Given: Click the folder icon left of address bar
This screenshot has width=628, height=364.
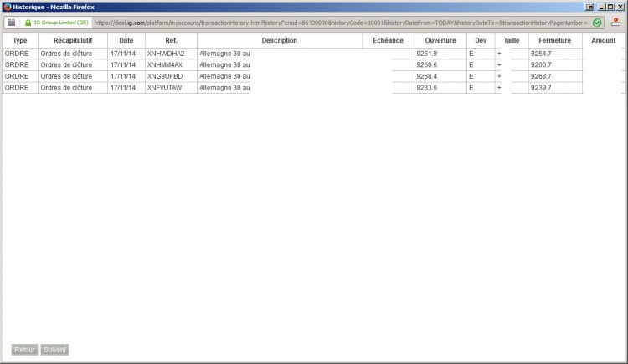Looking at the screenshot, I should pyautogui.click(x=11, y=23).
